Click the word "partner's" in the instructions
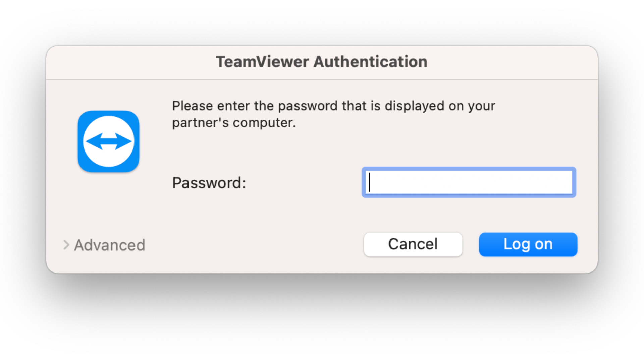644x362 pixels. (x=200, y=123)
